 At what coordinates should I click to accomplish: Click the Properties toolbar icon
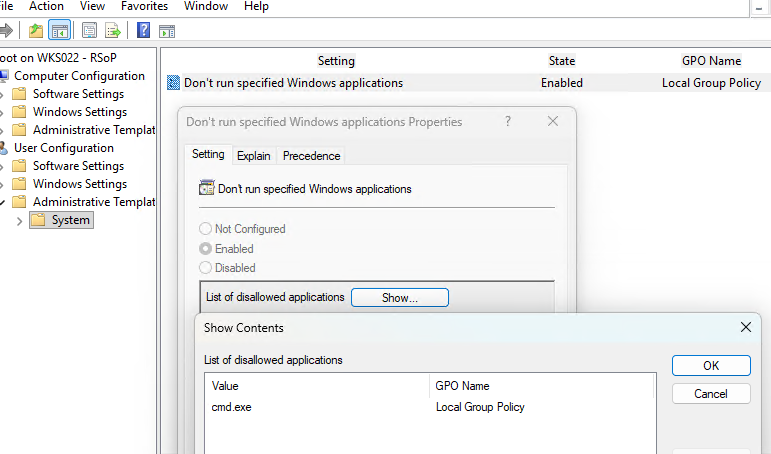pos(90,31)
